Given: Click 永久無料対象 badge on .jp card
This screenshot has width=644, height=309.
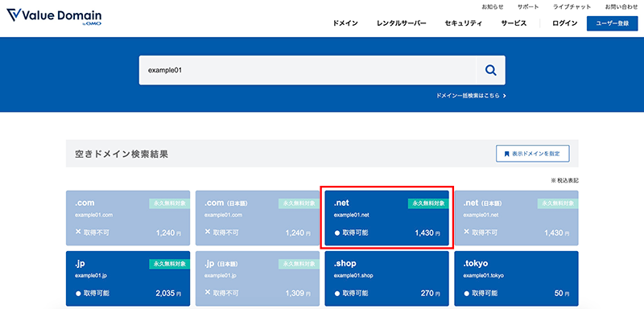Looking at the screenshot, I should (x=170, y=264).
